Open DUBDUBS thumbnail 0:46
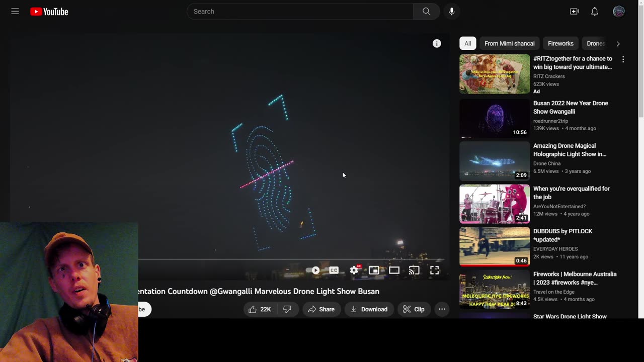 (495, 246)
